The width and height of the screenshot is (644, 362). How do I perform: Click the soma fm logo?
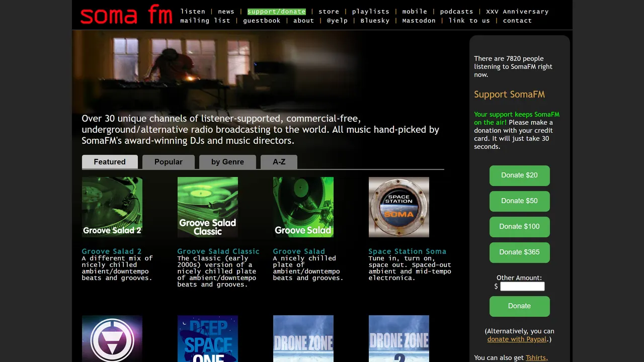[126, 15]
